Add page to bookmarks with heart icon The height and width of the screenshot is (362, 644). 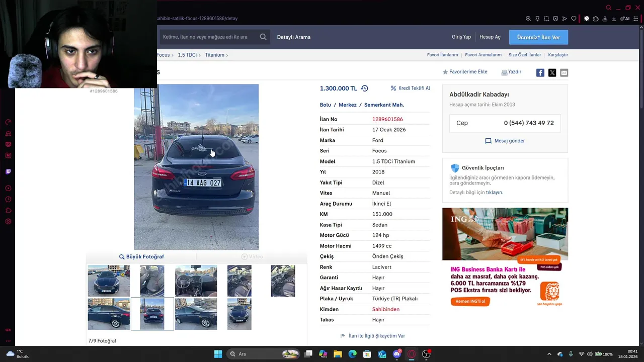[x=574, y=19]
